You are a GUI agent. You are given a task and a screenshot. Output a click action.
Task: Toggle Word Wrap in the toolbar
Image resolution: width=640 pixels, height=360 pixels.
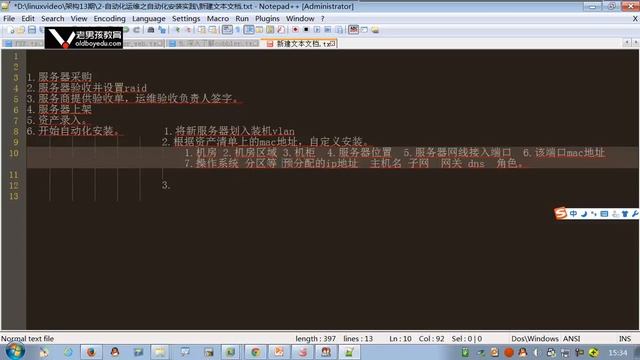[227, 30]
